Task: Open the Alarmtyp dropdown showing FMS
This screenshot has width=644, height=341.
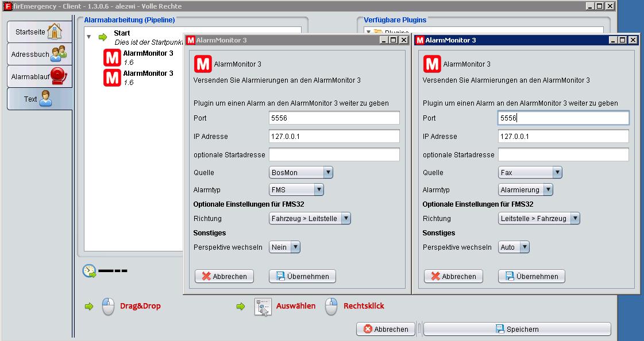Action: (296, 189)
